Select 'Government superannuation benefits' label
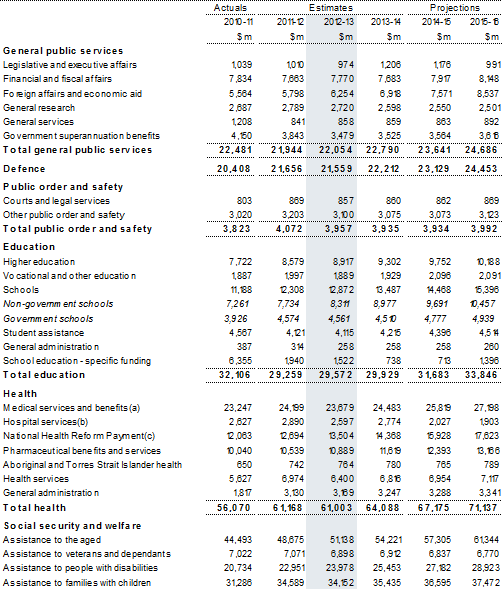This screenshot has height=589, width=504. (81, 136)
